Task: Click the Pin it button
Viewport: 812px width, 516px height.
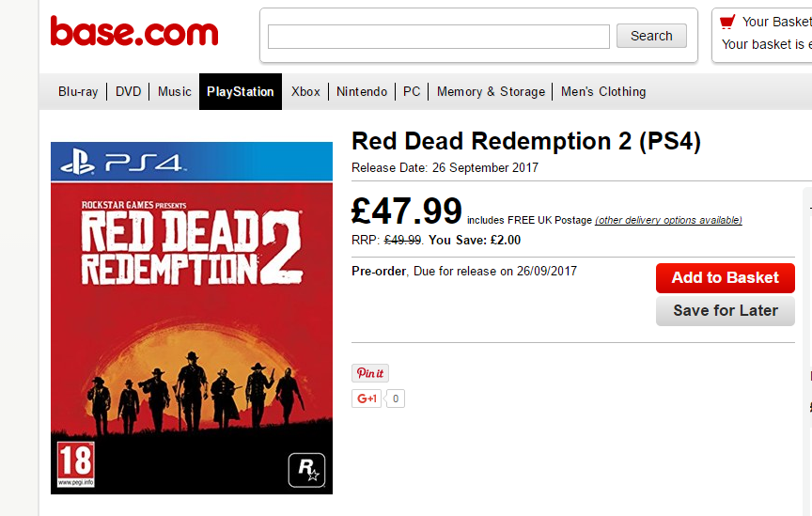Action: 369,373
